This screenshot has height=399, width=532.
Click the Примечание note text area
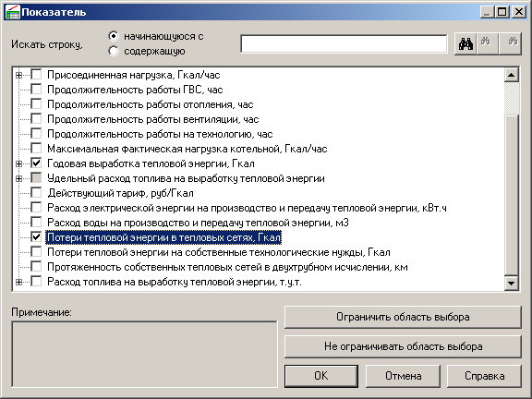144,355
